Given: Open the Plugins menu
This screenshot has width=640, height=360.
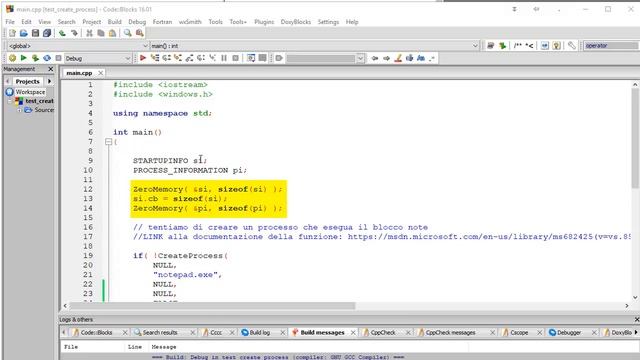Looking at the screenshot, I should pos(264,22).
